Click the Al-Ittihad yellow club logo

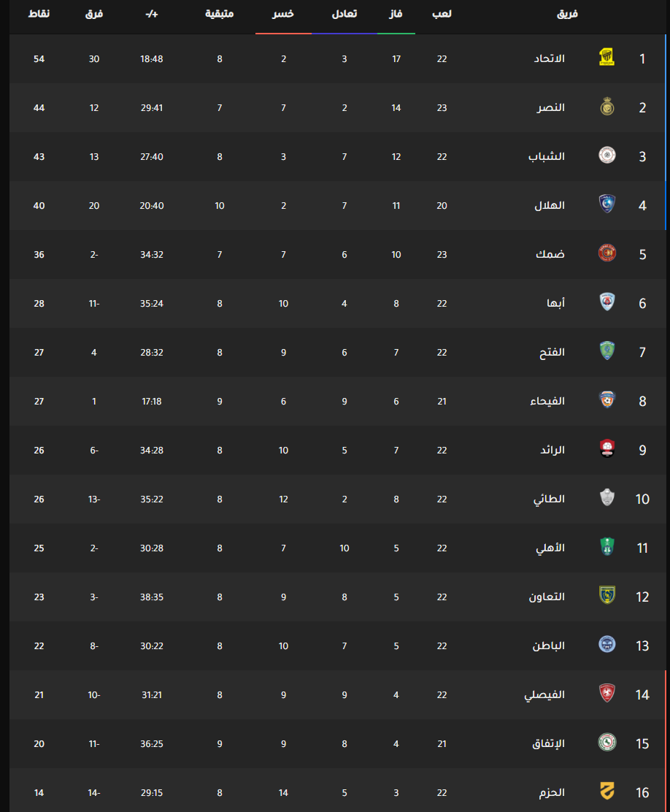click(607, 57)
